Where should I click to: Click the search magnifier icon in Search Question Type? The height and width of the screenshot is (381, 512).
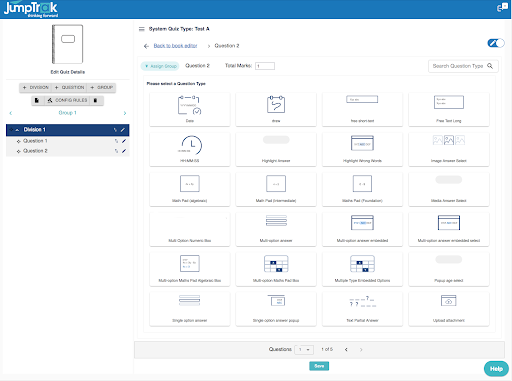click(x=490, y=66)
